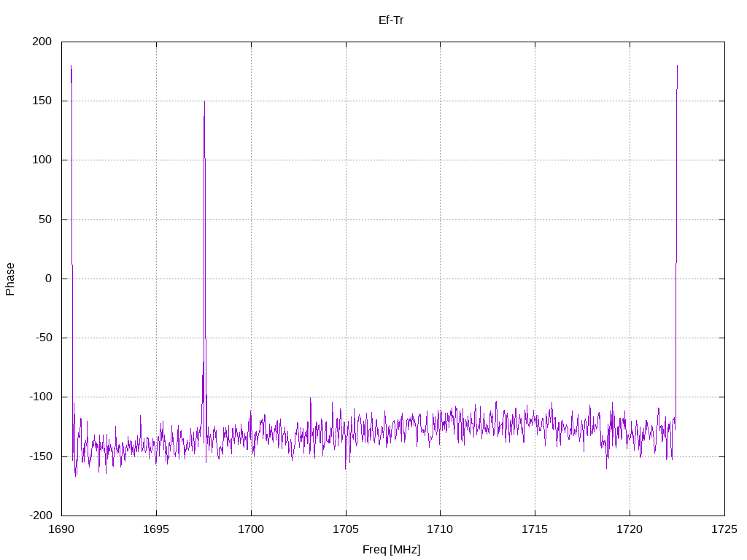Click the x-axis tick label "1710"
Viewport: 747px width, 560px height.
click(x=440, y=529)
